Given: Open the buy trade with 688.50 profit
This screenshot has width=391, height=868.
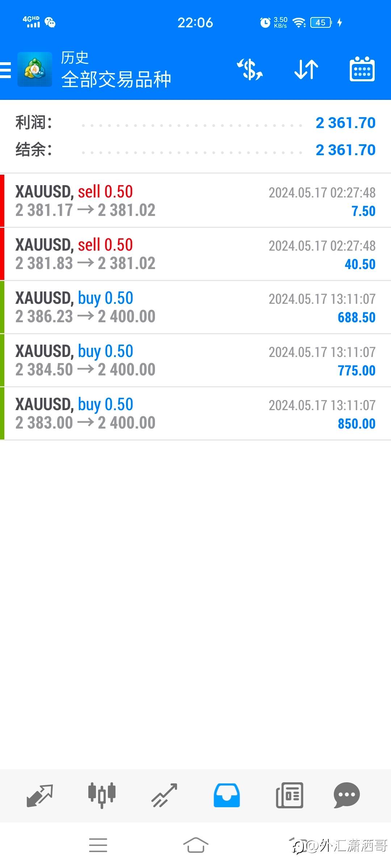Looking at the screenshot, I should point(195,307).
